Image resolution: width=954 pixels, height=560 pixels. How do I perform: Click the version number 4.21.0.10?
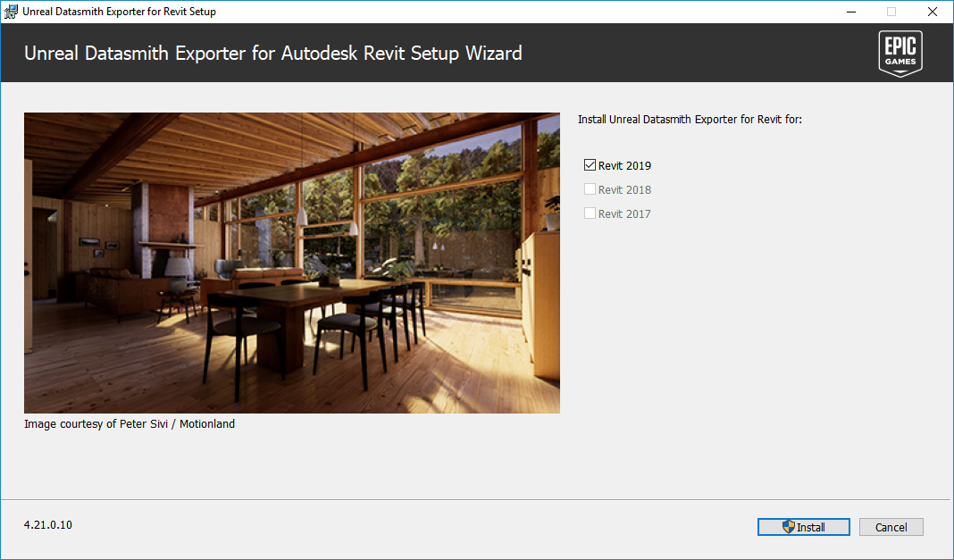pos(46,524)
